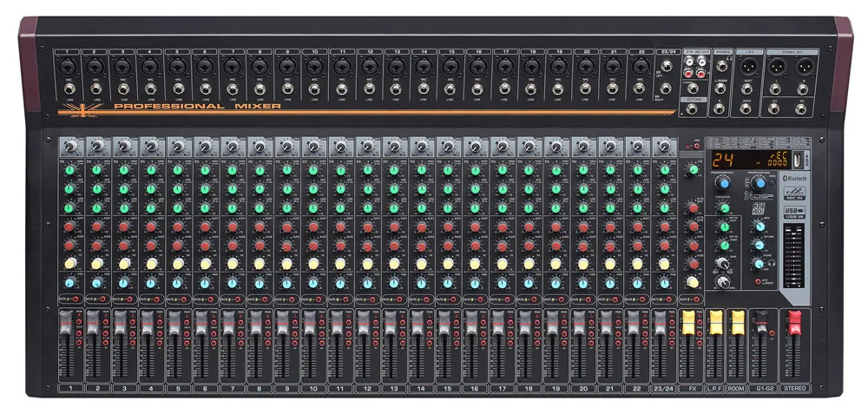Select the MIC IN indicator icon
The image size is (868, 414).
794,194
